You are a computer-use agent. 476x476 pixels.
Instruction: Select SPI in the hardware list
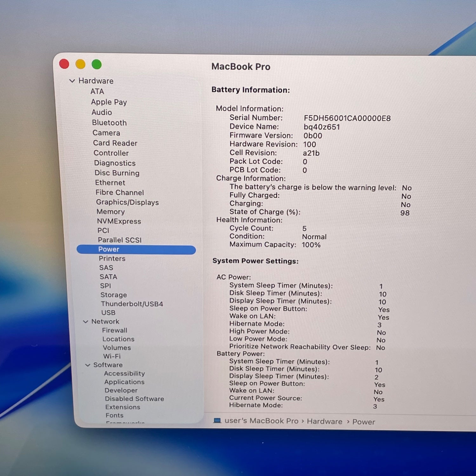[x=105, y=286]
